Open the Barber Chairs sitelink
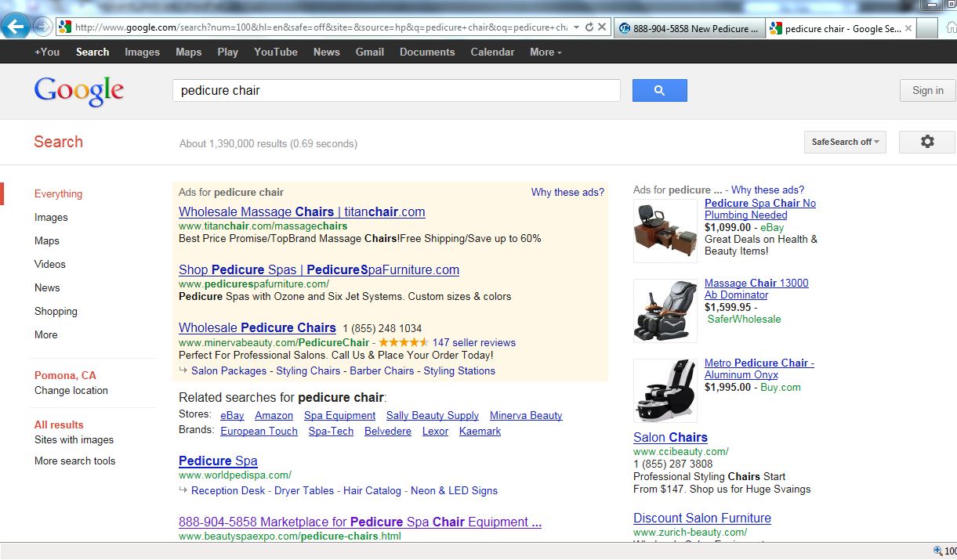 382,370
